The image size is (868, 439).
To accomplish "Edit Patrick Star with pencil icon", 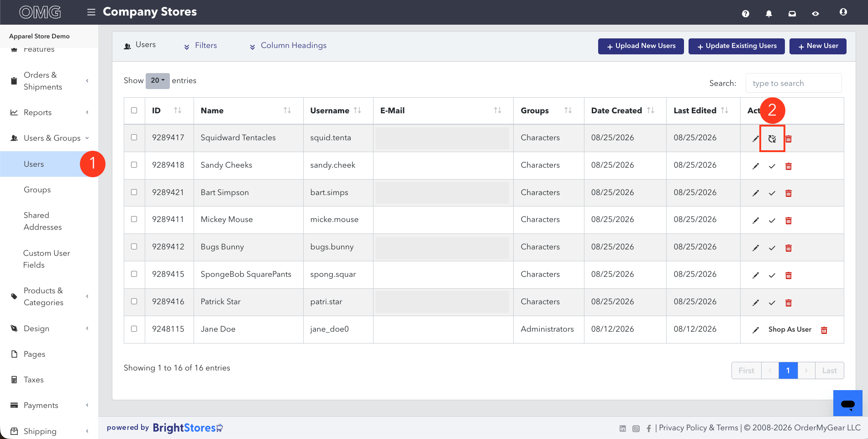I will (x=756, y=303).
